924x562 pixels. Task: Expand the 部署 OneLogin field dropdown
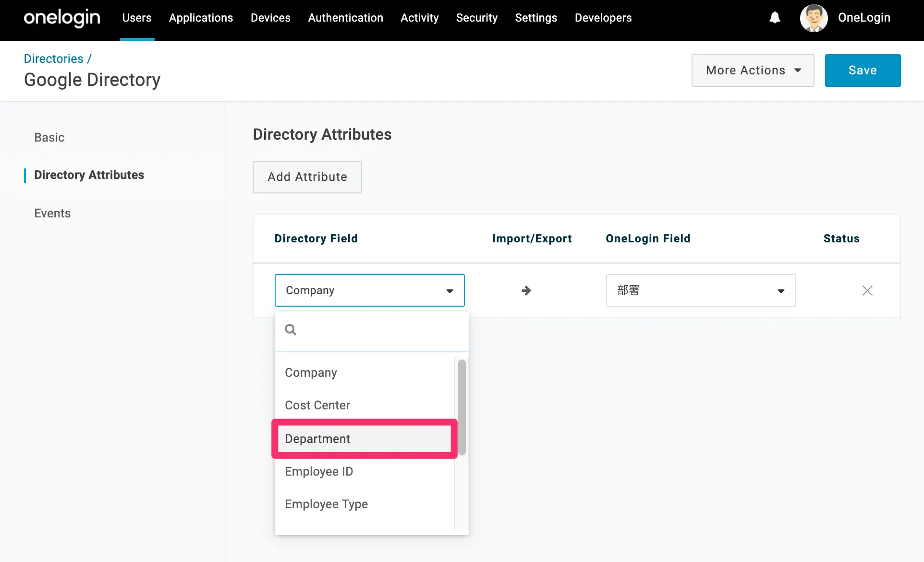(701, 290)
